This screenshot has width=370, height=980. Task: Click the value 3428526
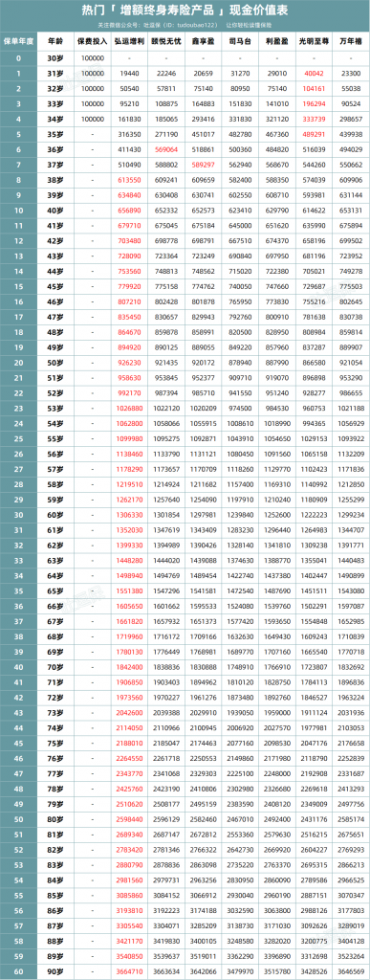tap(314, 972)
